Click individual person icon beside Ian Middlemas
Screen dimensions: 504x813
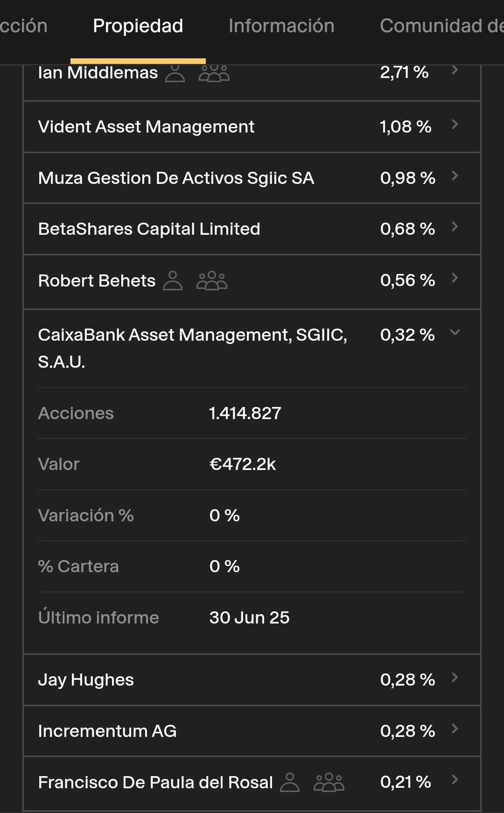click(x=175, y=73)
